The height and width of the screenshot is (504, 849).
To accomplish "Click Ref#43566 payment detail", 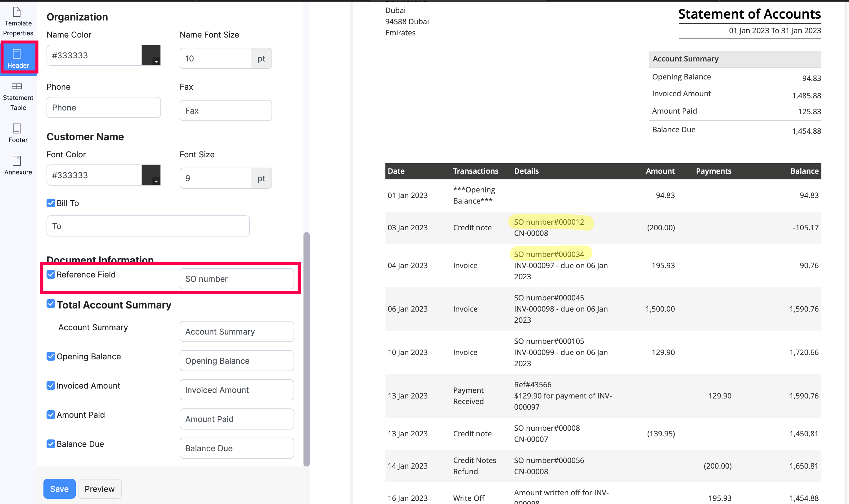I will (532, 385).
